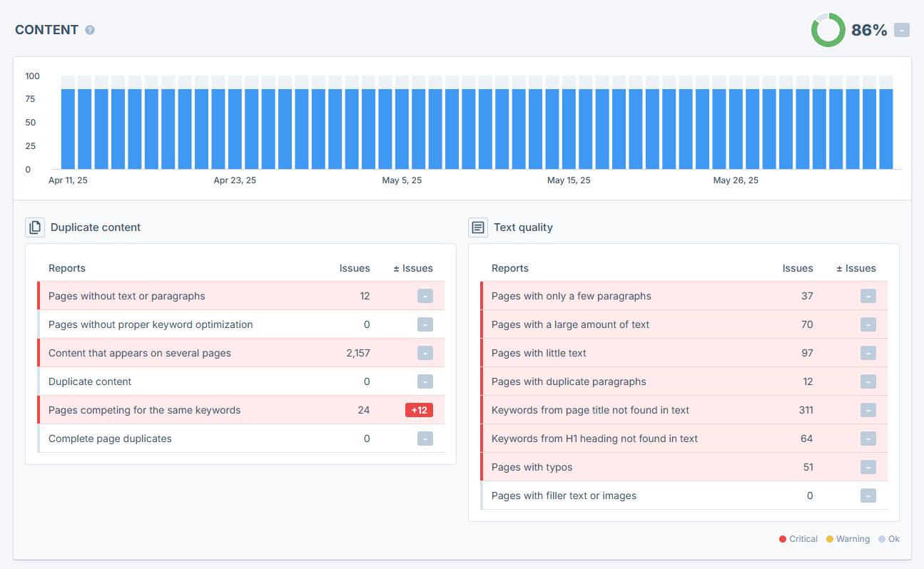Toggle the Ok legend item
Image resolution: width=924 pixels, height=569 pixels.
(x=889, y=539)
